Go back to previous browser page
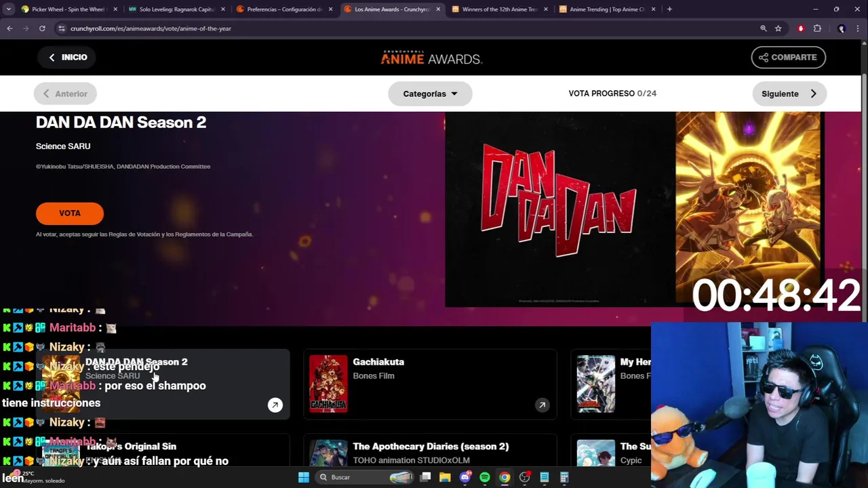Screen dimensions: 868x488 [9, 28]
